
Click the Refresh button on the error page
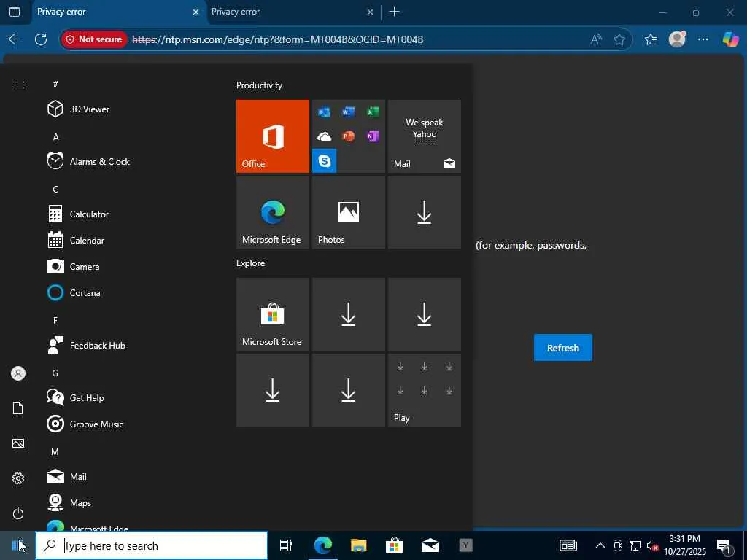(x=562, y=348)
